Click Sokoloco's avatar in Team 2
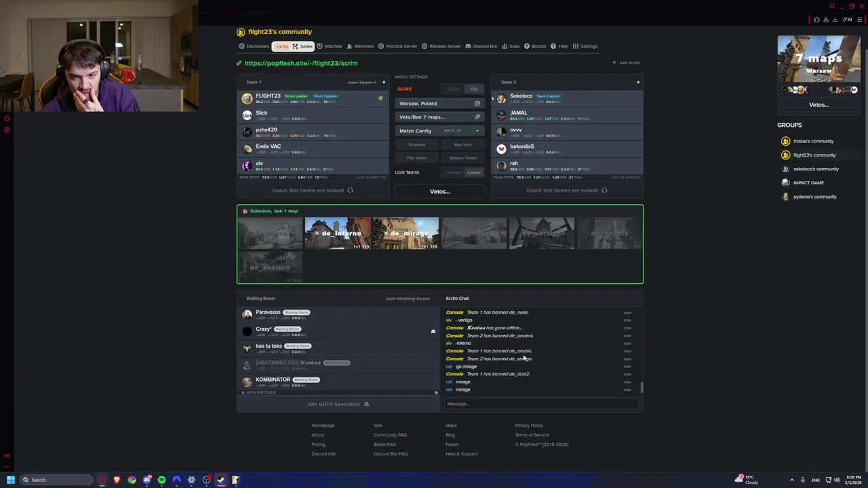This screenshot has width=868, height=488. point(501,98)
